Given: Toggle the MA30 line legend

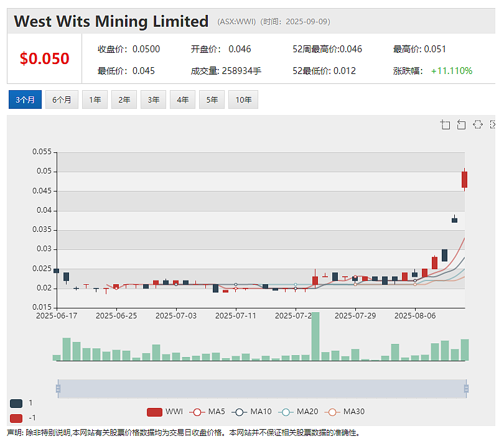Looking at the screenshot, I should [345, 412].
